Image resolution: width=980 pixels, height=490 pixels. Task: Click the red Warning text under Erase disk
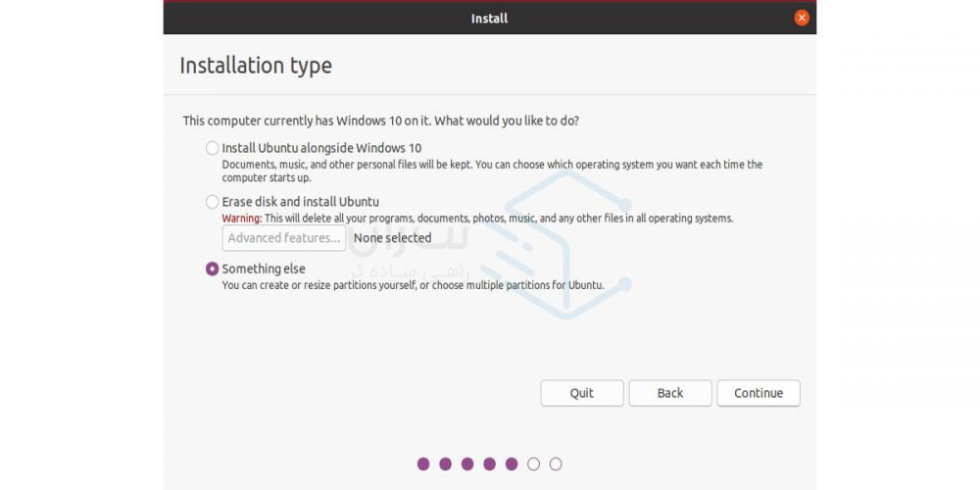tap(241, 218)
